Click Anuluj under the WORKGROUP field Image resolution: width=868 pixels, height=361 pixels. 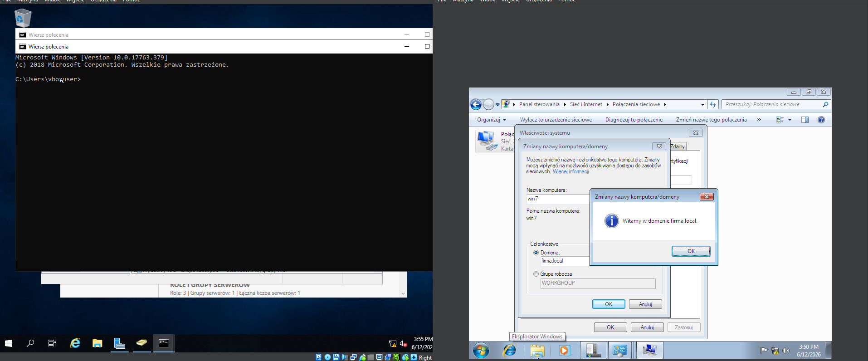point(645,304)
